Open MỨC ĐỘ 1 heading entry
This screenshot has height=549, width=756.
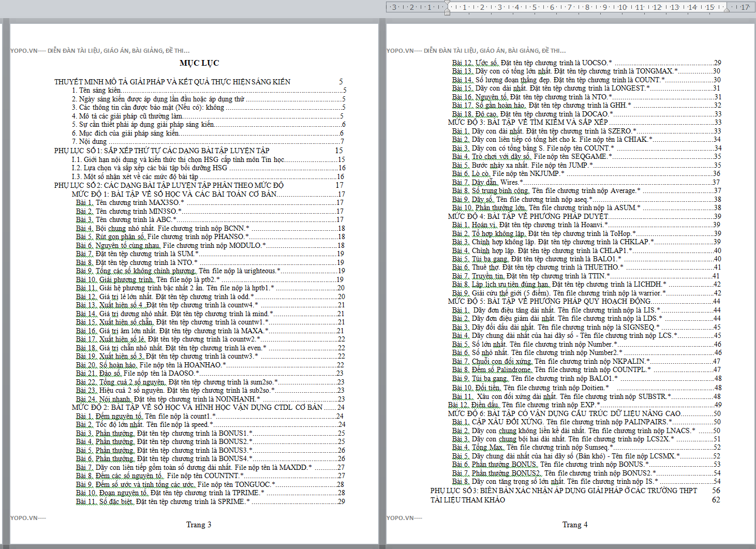(208, 194)
